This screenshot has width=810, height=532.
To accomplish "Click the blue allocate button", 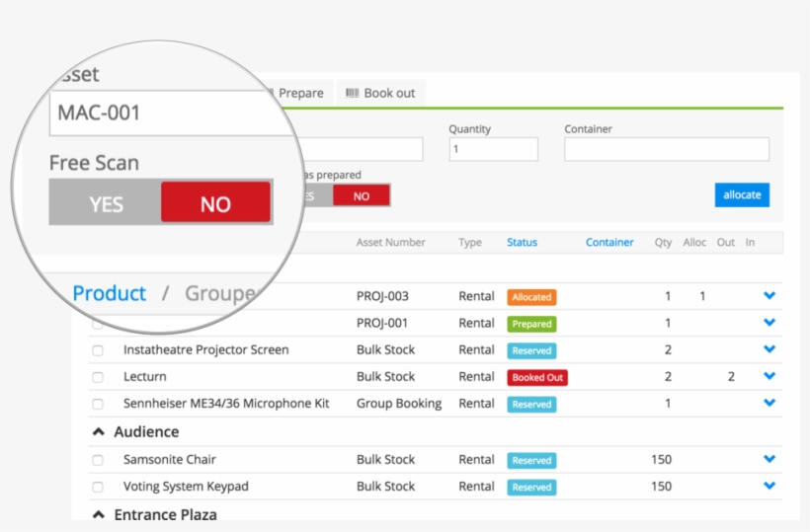I will (x=742, y=195).
